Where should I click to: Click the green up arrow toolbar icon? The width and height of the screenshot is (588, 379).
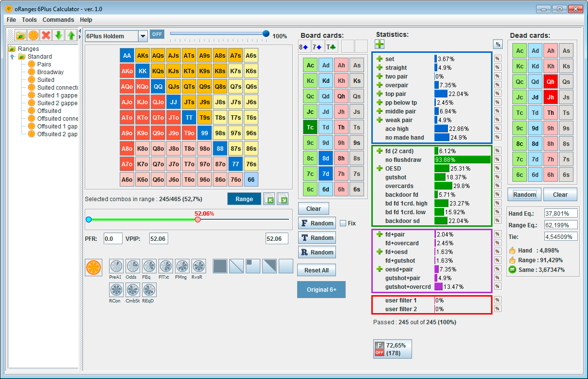click(x=71, y=35)
